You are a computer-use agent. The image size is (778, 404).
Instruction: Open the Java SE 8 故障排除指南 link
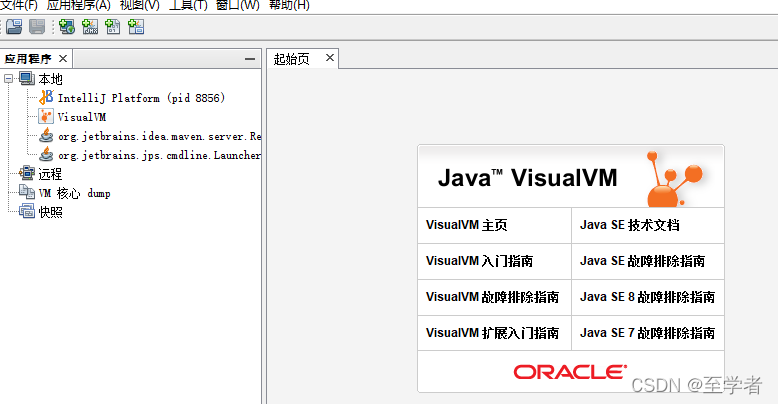(648, 297)
